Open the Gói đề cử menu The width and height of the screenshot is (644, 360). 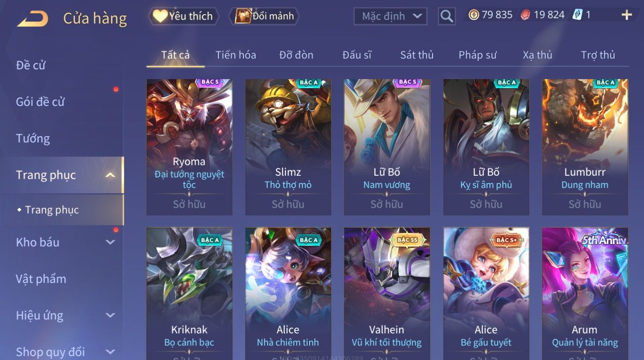click(40, 102)
